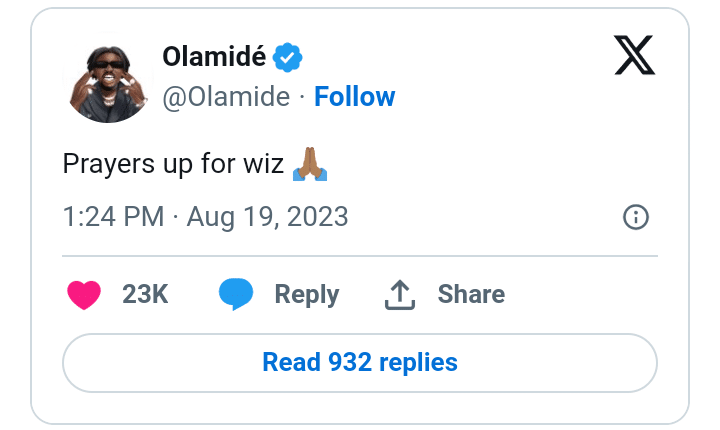Screen dimensions: 720x430
Task: Click the share upload arrow icon
Action: point(399,295)
